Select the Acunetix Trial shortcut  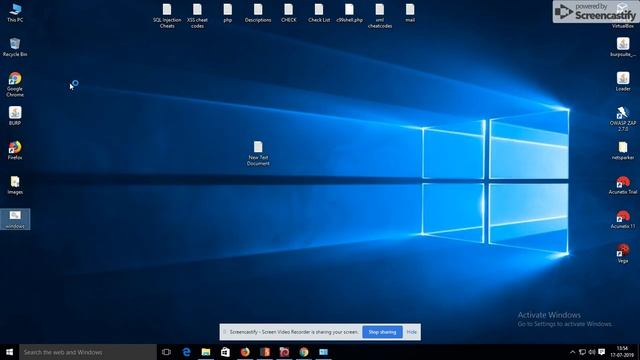tap(623, 185)
